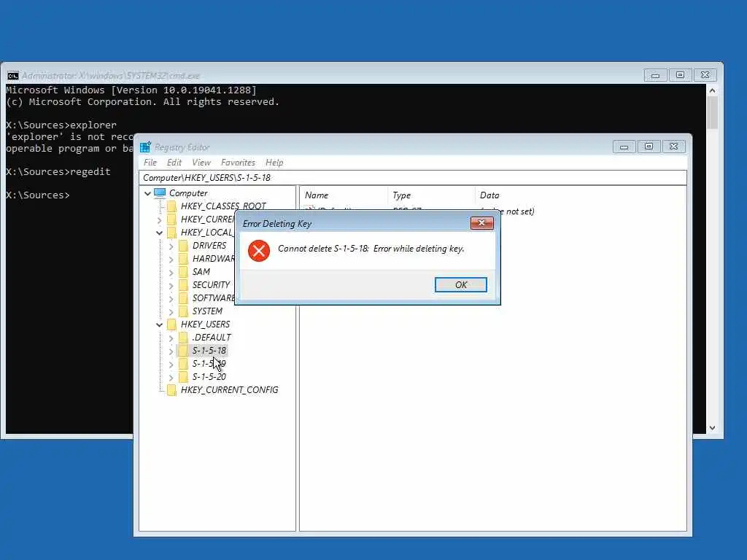Screen dimensions: 747x560
Task: Expand the S-1-5-18 key
Action: [171, 351]
